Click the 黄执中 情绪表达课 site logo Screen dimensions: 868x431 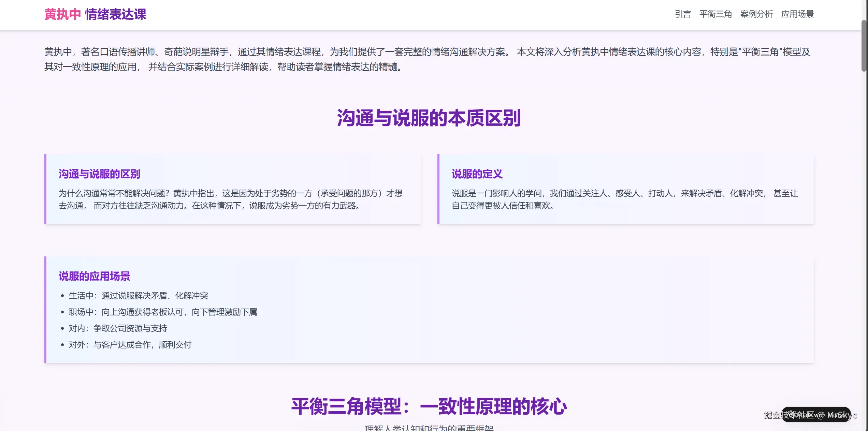[x=95, y=15]
